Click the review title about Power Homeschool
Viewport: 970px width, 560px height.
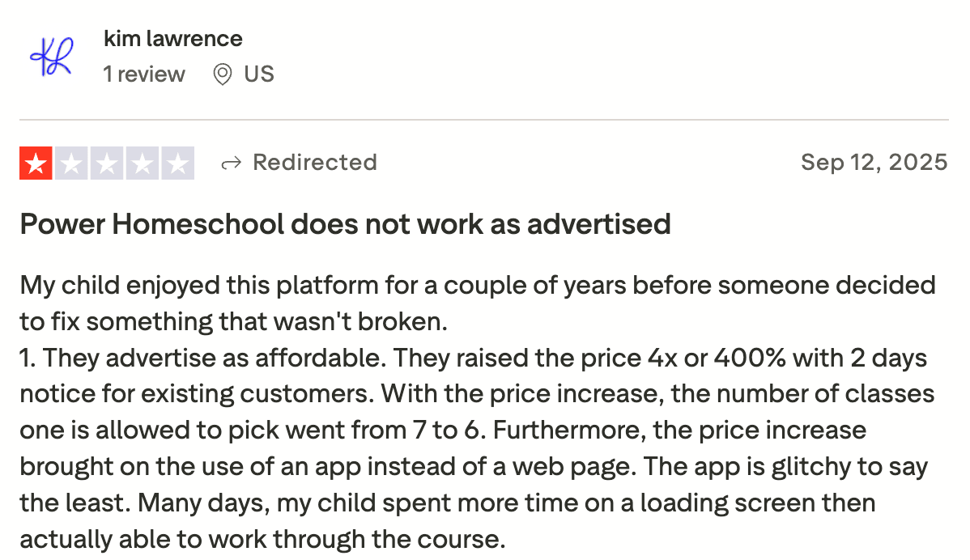click(x=345, y=224)
